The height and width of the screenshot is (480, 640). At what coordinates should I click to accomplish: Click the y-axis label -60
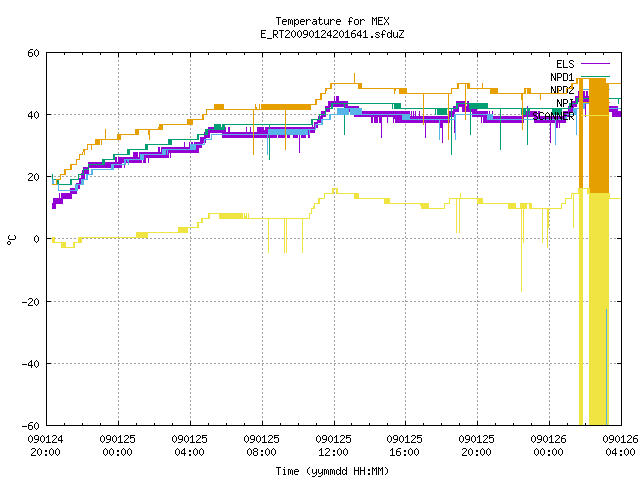tap(31, 426)
